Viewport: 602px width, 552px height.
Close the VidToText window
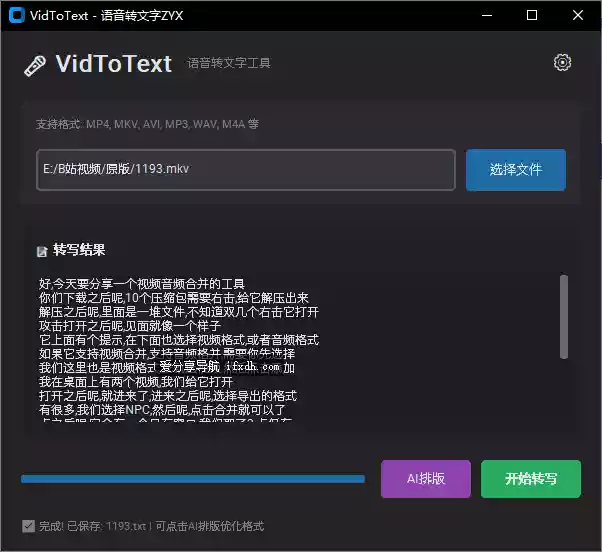[578, 15]
